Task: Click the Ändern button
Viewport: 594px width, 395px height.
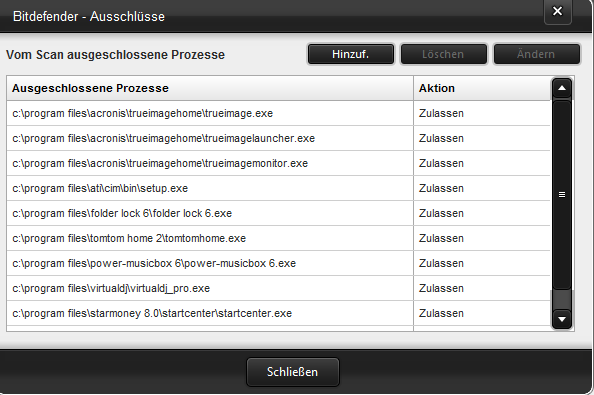Action: coord(536,54)
